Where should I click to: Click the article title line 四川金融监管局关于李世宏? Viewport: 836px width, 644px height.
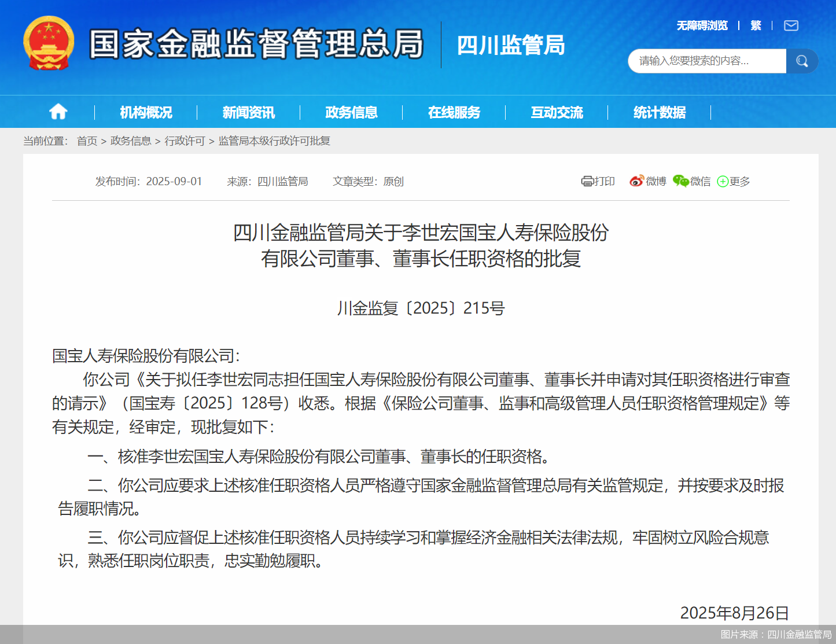pos(421,233)
